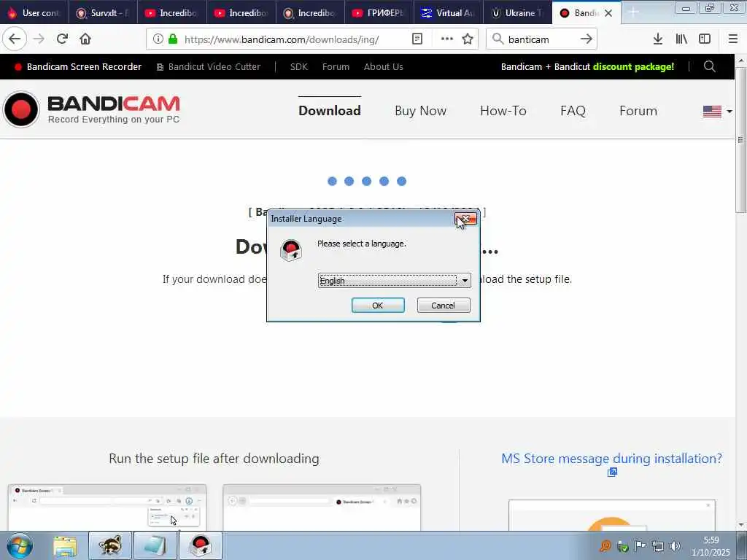Open a new browser tab
This screenshot has width=747, height=560.
click(x=634, y=13)
